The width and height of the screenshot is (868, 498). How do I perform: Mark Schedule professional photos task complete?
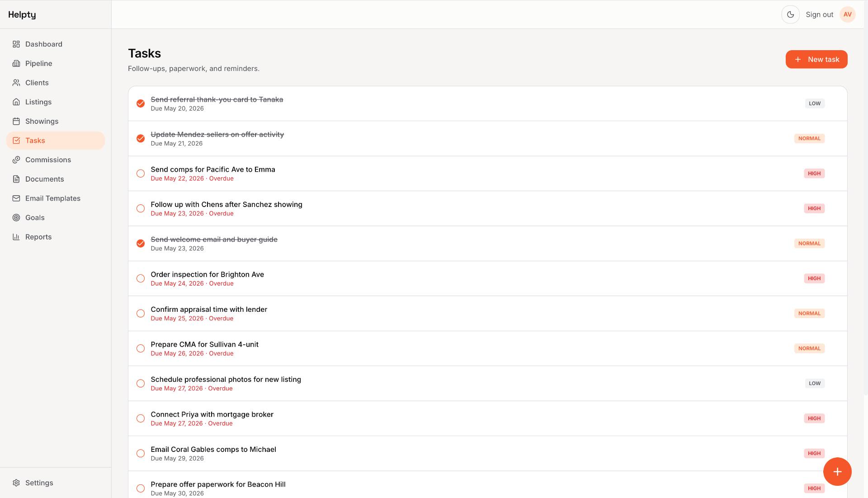[x=141, y=383]
